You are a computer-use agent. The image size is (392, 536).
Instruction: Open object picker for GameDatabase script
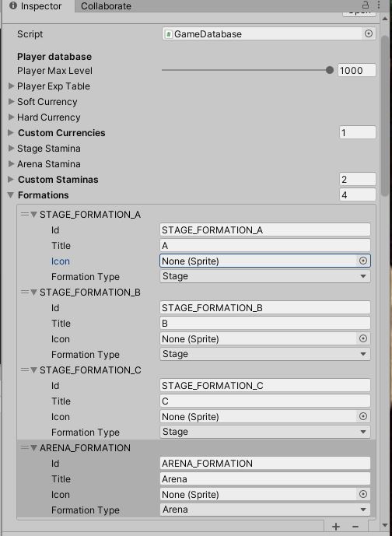[x=369, y=33]
